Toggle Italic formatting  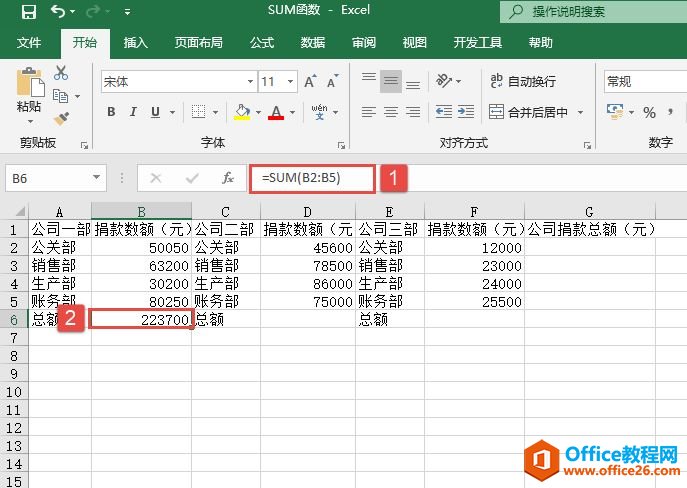tap(133, 112)
